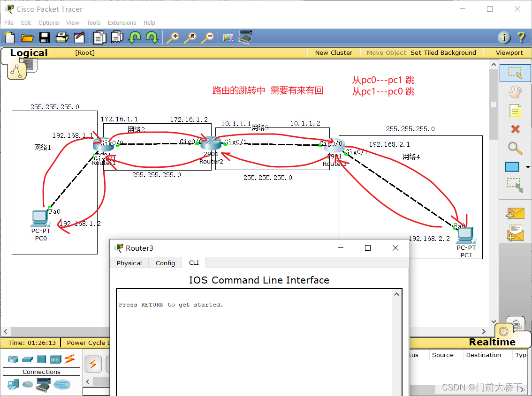Paste with the Paste icon
532x396 pixels.
pos(117,37)
